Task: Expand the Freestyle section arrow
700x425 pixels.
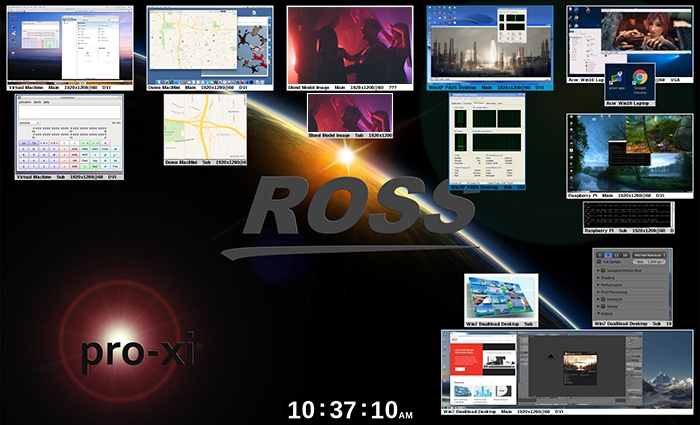Action: (598, 299)
